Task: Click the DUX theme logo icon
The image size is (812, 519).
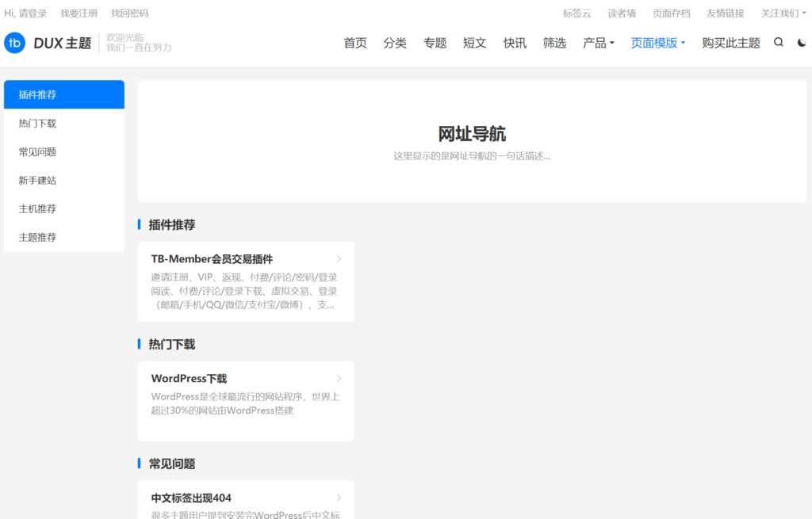Action: (x=15, y=43)
